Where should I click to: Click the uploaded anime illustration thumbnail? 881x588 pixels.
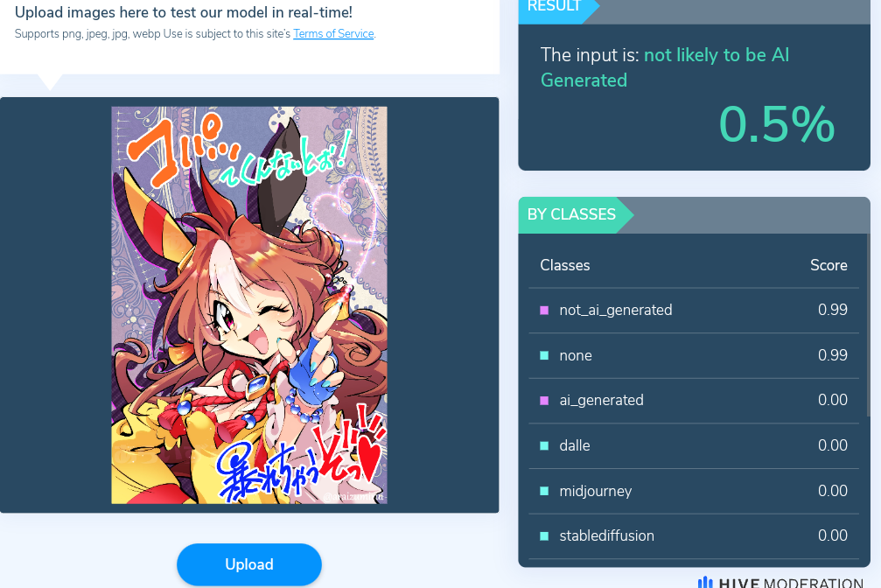pyautogui.click(x=249, y=304)
